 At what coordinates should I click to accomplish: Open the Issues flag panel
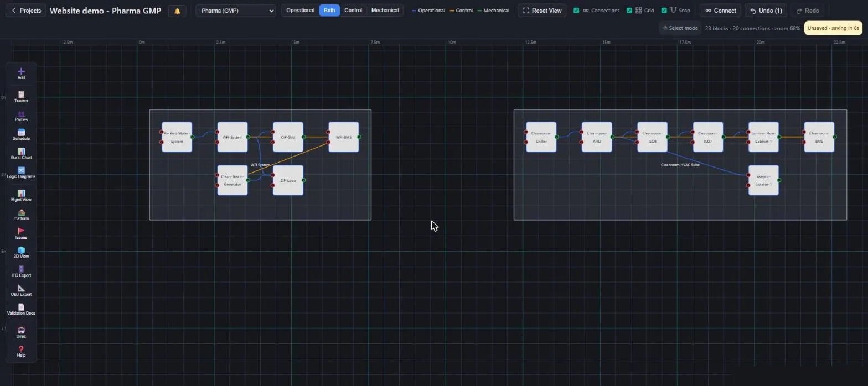pos(21,233)
